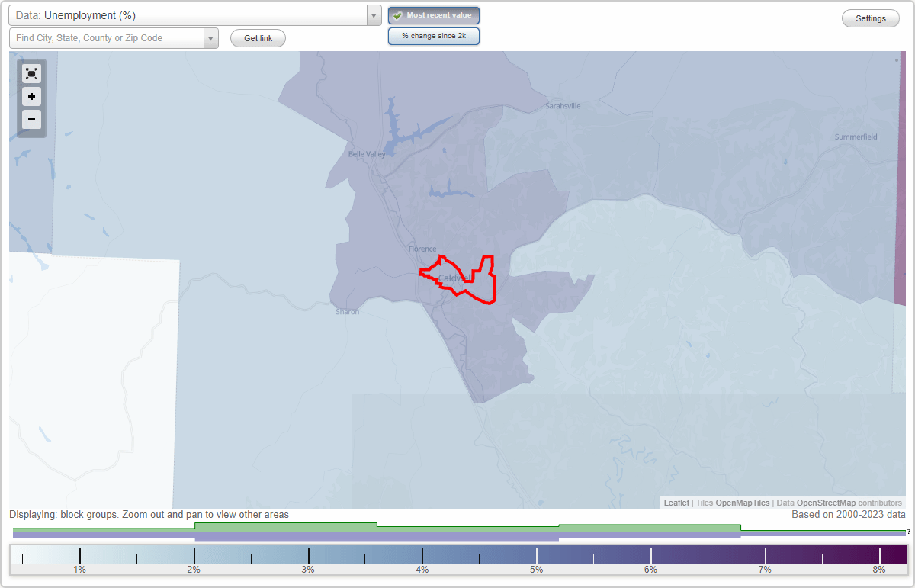The height and width of the screenshot is (588, 915).
Task: Zoom out using the minus icon
Action: click(x=31, y=119)
